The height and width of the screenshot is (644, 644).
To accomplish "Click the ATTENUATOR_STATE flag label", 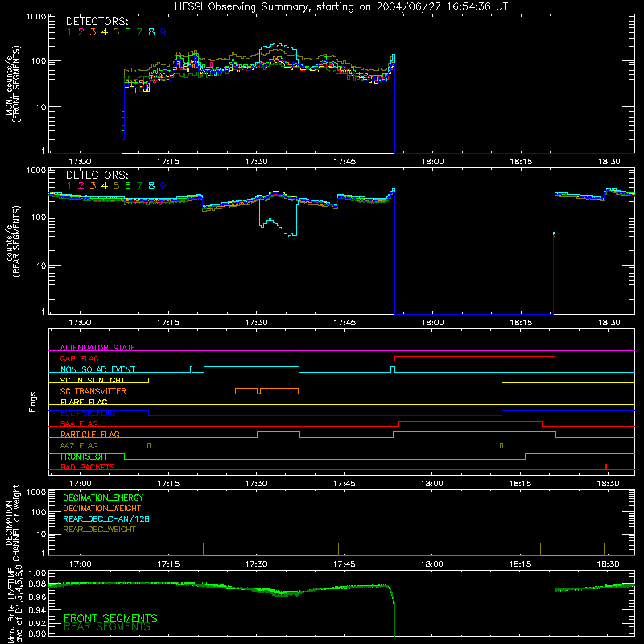I will coord(97,348).
